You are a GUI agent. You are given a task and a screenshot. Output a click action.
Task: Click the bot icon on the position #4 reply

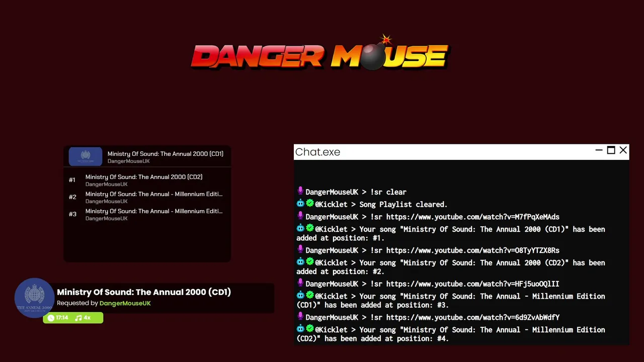coord(300,329)
